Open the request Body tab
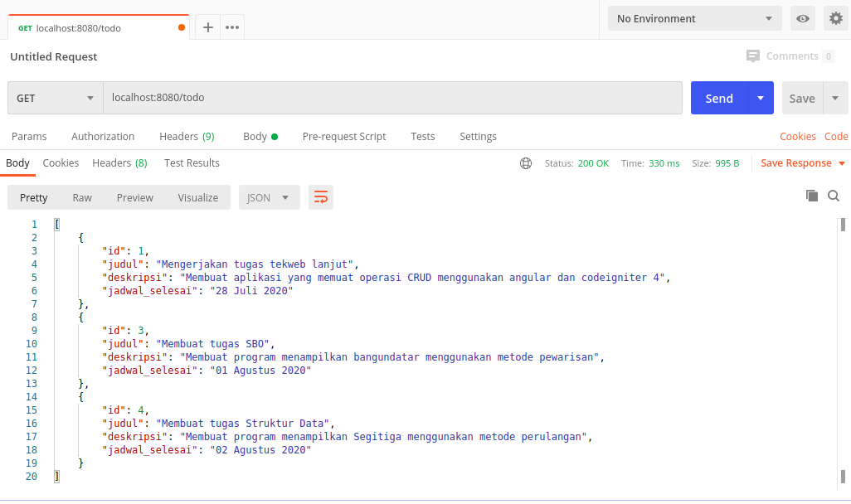Image resolution: width=851 pixels, height=504 pixels. 260,137
